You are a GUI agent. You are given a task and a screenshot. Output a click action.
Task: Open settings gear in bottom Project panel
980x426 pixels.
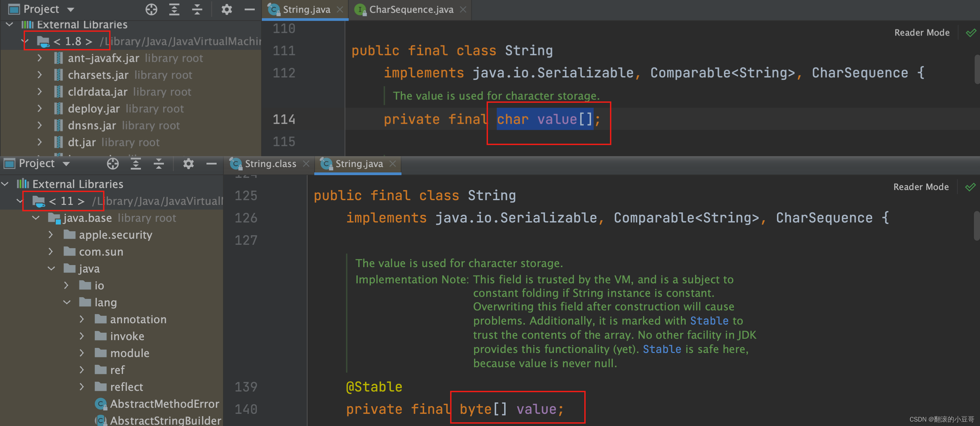click(188, 164)
